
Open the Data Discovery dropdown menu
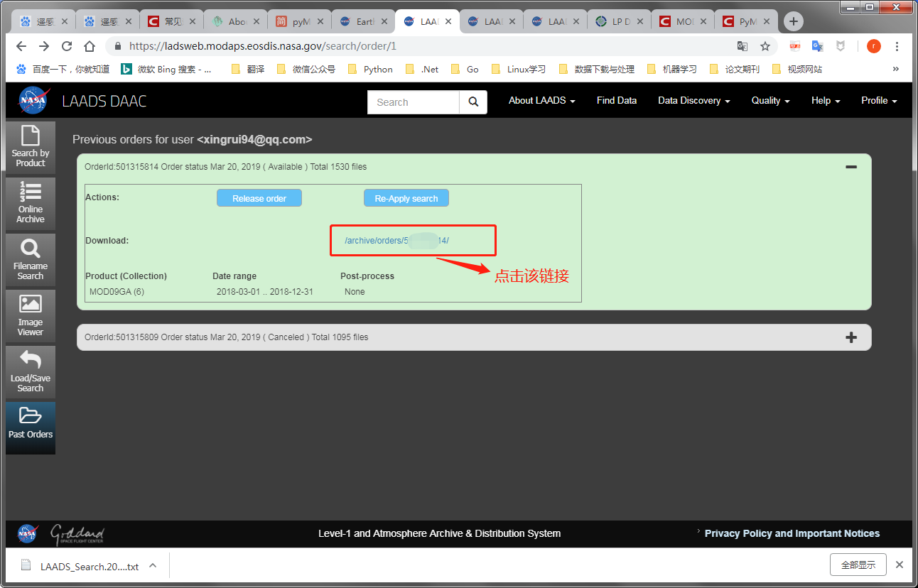point(693,101)
